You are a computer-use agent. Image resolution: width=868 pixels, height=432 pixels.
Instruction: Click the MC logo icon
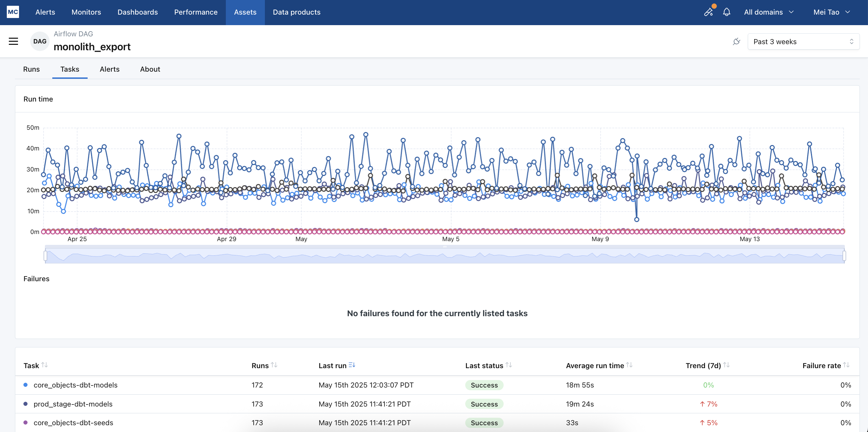13,12
